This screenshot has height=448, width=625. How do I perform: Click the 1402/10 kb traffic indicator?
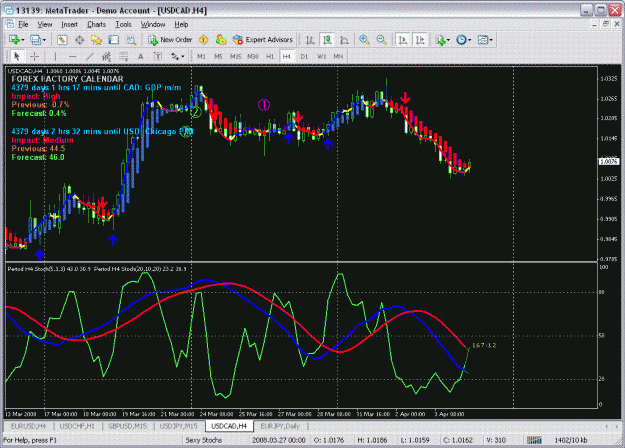pos(570,440)
